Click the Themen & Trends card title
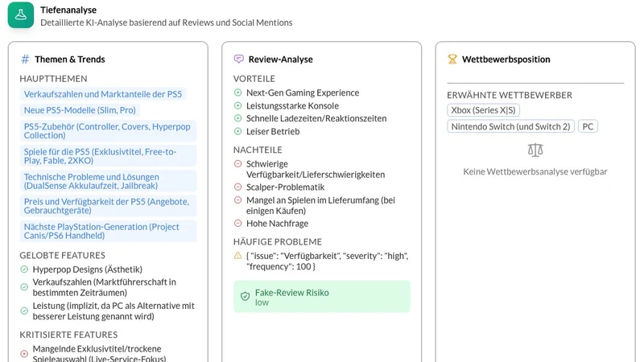The height and width of the screenshot is (362, 644). (70, 60)
